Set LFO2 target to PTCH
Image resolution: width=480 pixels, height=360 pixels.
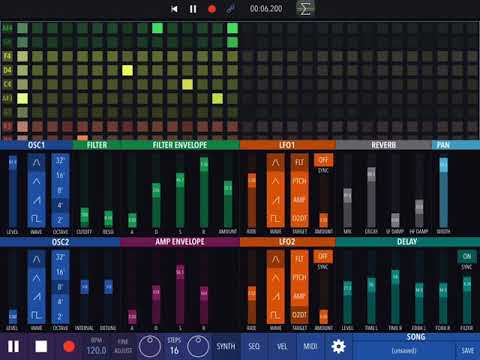tap(299, 278)
